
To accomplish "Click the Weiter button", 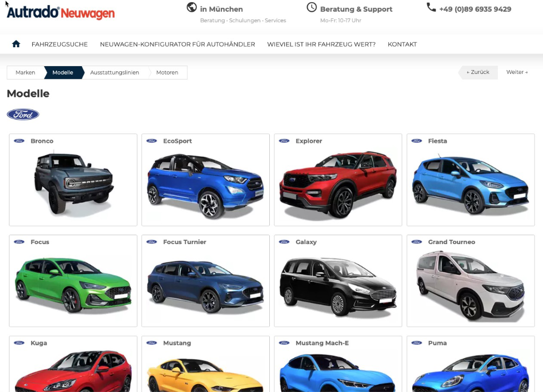I will click(x=517, y=72).
